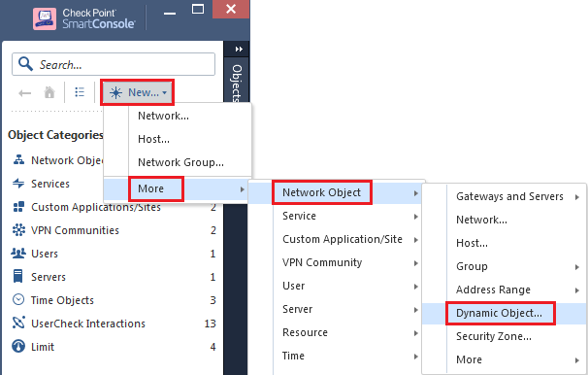Click the Servers category icon

tap(17, 276)
